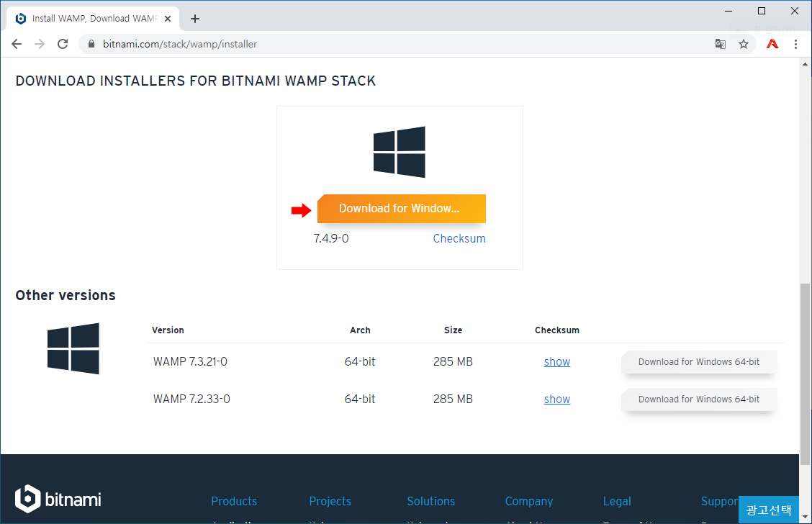Click the scrollbar down arrow

[805, 517]
